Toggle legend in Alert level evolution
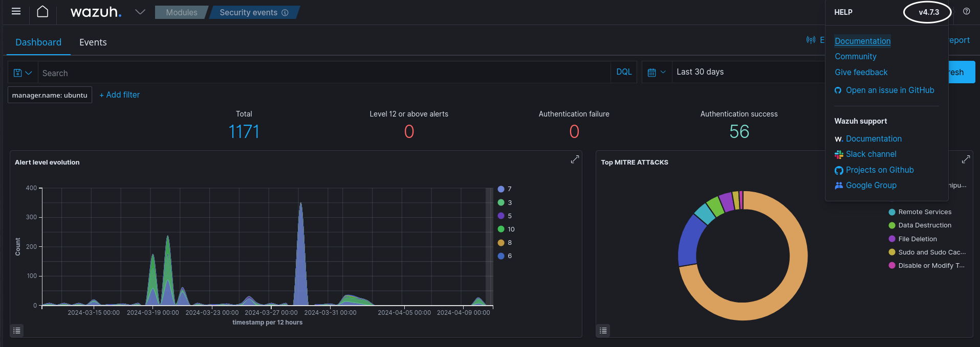 point(17,331)
